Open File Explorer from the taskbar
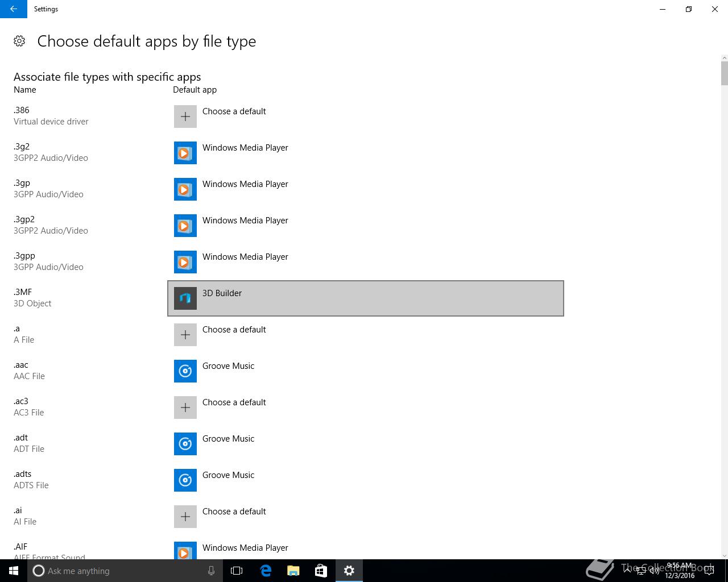The image size is (728, 582). (x=293, y=571)
